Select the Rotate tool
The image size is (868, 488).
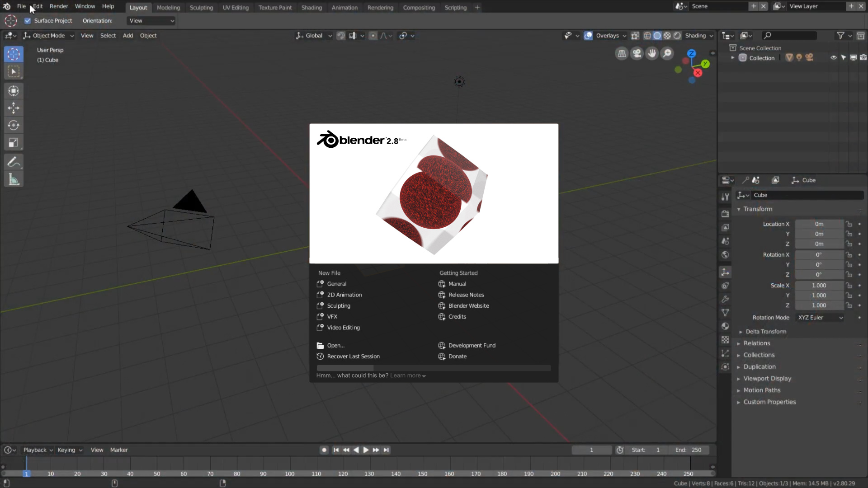pos(14,125)
